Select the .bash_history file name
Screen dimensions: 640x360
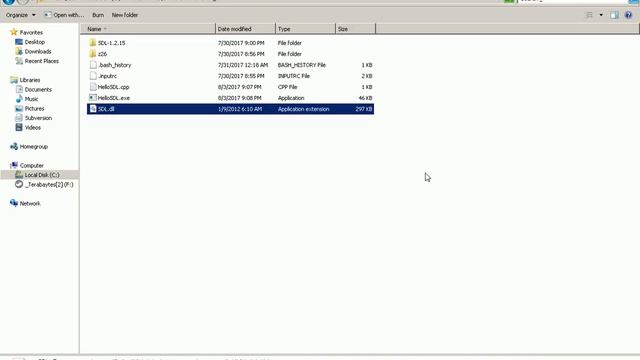coord(115,65)
